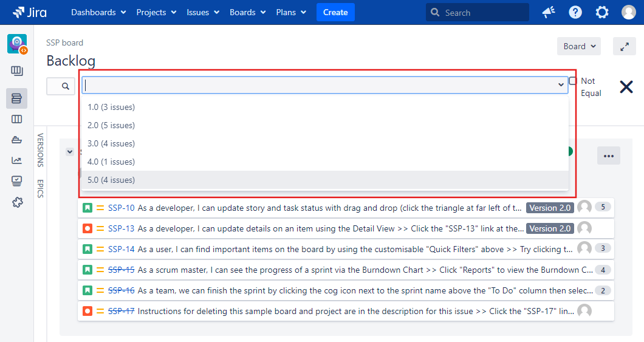This screenshot has height=342, width=644.
Task: Enter fullscreen with the expand arrows icon
Action: click(624, 47)
